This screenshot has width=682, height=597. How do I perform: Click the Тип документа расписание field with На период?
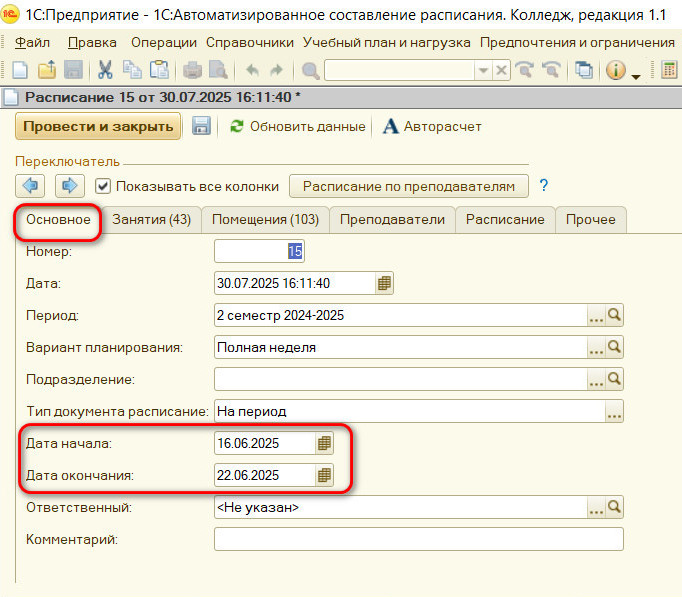coord(410,411)
